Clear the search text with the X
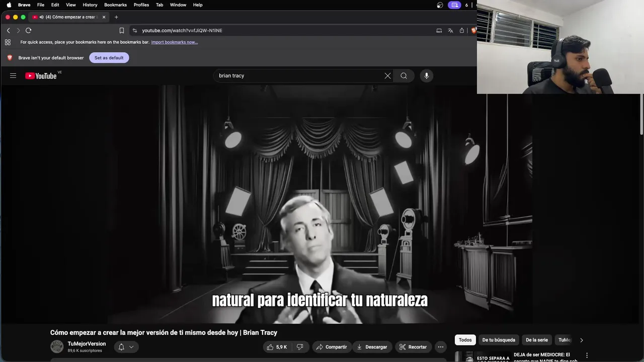This screenshot has height=362, width=644. pyautogui.click(x=387, y=76)
